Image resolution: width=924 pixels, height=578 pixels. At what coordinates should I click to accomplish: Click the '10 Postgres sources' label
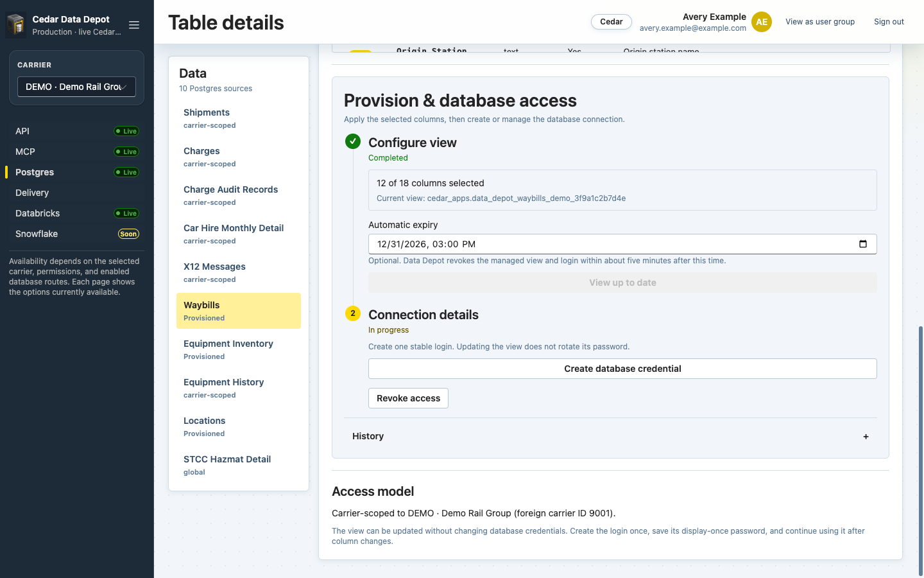click(216, 89)
